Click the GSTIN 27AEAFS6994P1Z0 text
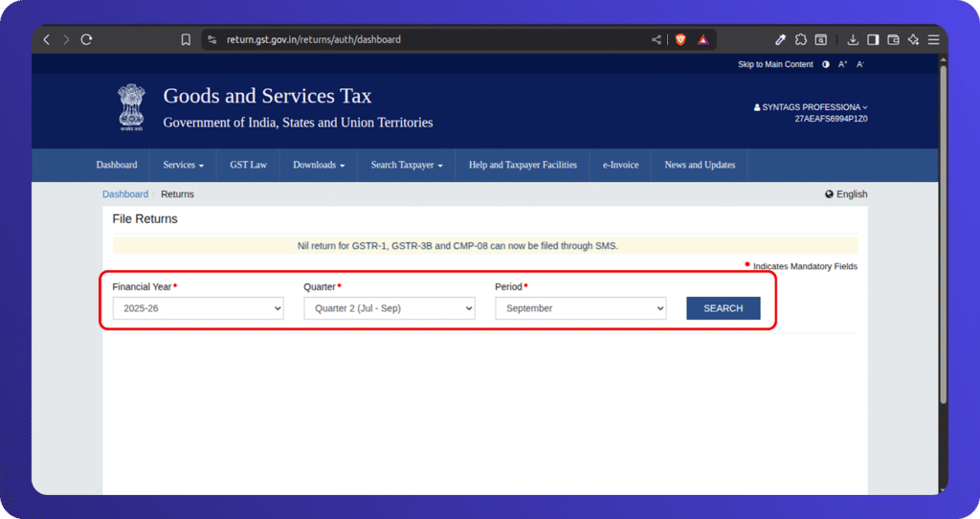 click(832, 119)
